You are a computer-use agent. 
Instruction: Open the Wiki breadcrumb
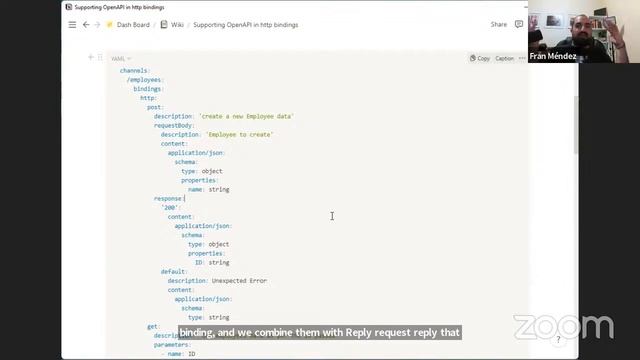[x=177, y=25]
